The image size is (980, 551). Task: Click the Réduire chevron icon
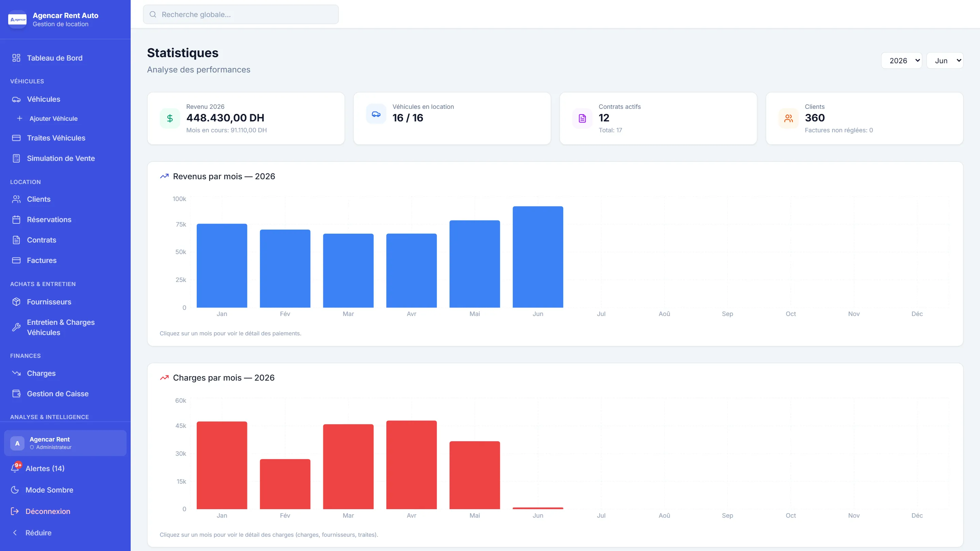pyautogui.click(x=15, y=533)
